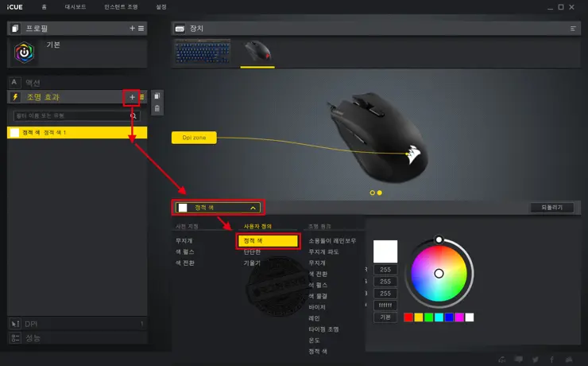The width and height of the screenshot is (588, 366).
Task: Click the DPI section cursor icon
Action: tap(15, 324)
